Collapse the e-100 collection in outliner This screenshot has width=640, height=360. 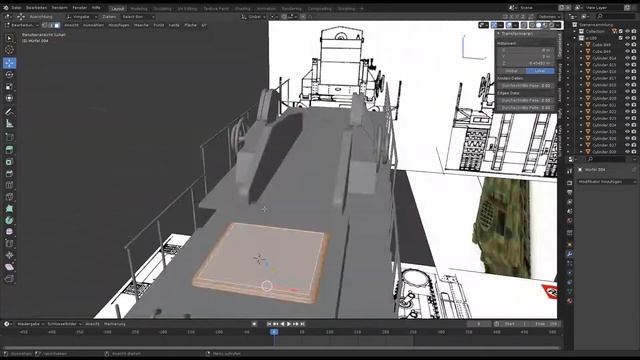(575, 38)
